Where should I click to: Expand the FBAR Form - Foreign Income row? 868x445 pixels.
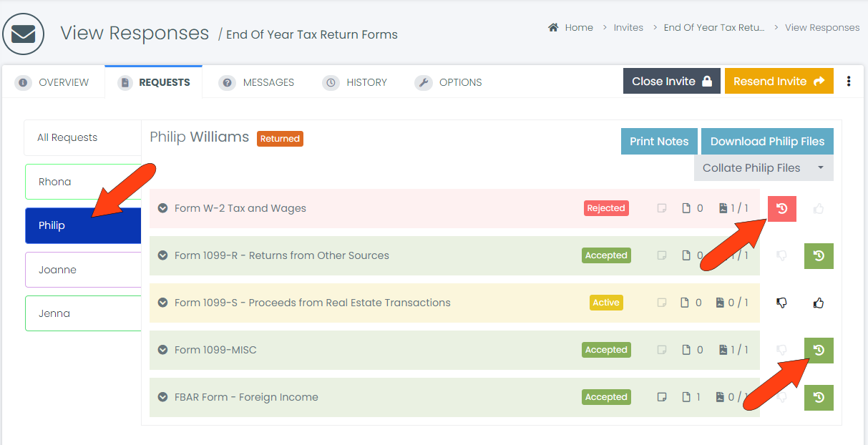pos(161,397)
